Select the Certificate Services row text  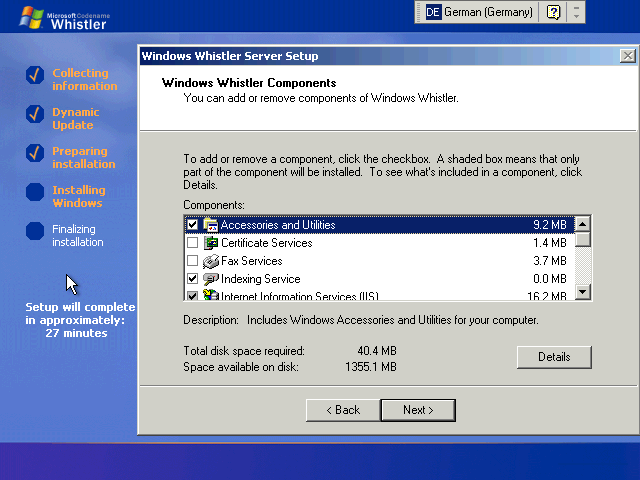pyautogui.click(x=267, y=243)
